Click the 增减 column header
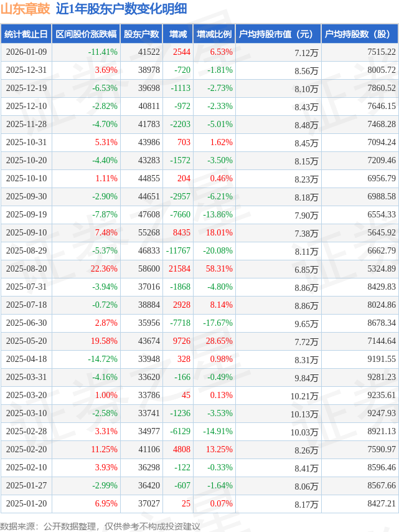The width and height of the screenshot is (399, 532). pos(178,34)
